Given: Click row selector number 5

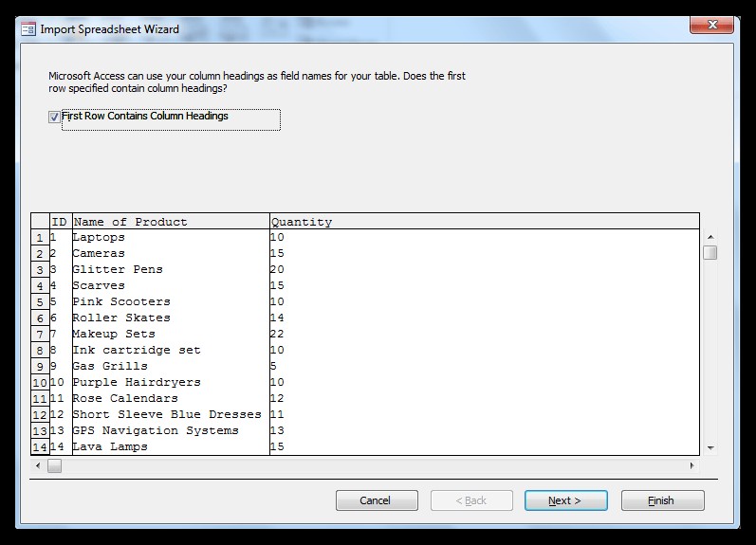Looking at the screenshot, I should tap(40, 302).
